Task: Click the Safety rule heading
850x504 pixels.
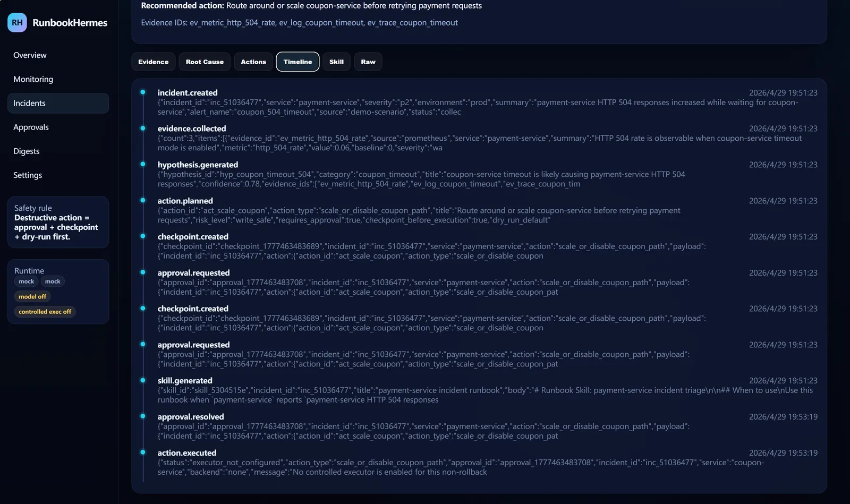Action: [33, 208]
